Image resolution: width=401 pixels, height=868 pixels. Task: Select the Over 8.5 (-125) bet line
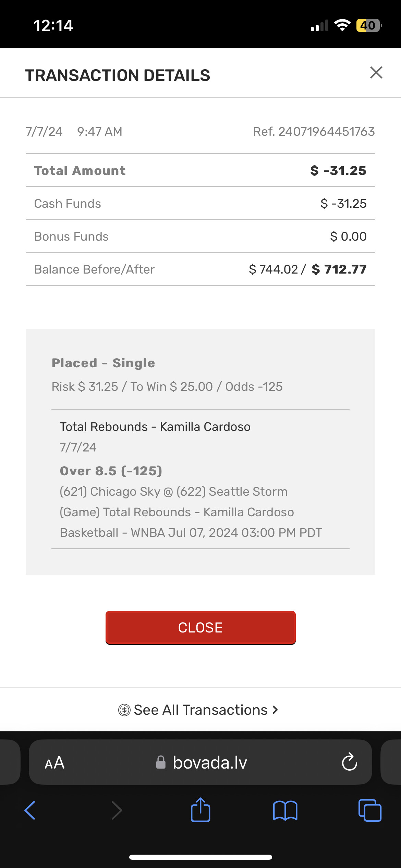tap(111, 471)
